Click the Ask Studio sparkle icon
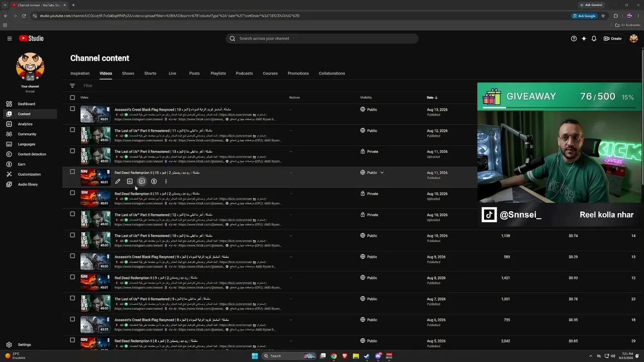The width and height of the screenshot is (644, 362). [x=584, y=38]
